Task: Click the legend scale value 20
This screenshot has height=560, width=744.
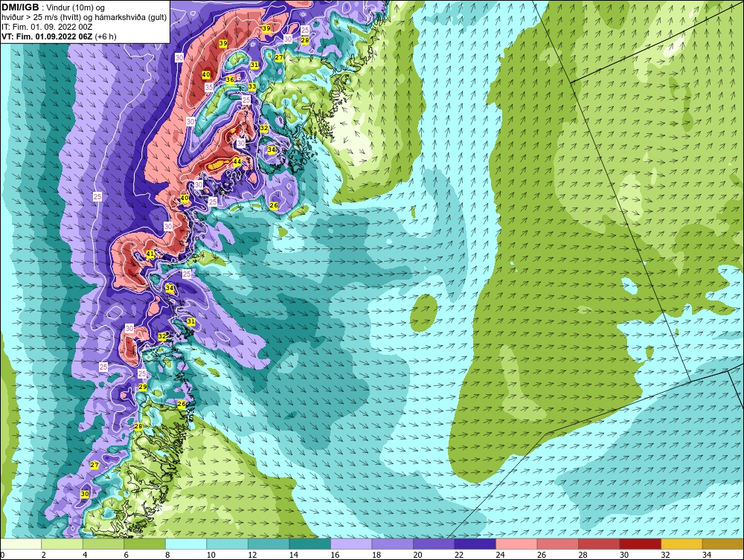Action: click(x=417, y=555)
